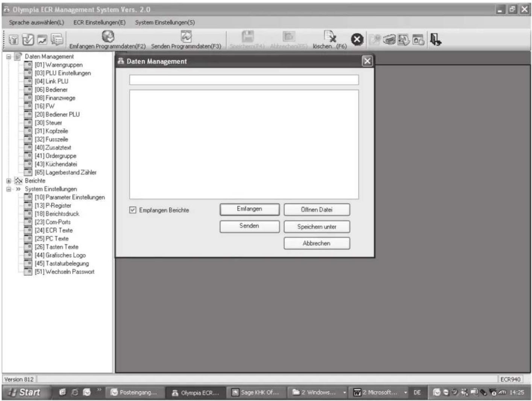The width and height of the screenshot is (532, 401).
Task: Click Emfangen Programmdaten (F2) toolbar button
Action: click(107, 40)
